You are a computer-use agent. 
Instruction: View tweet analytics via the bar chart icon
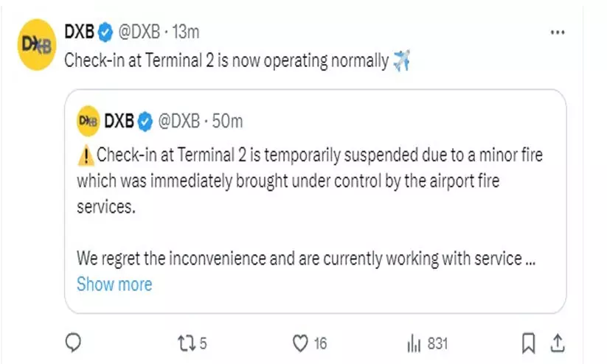(x=413, y=343)
